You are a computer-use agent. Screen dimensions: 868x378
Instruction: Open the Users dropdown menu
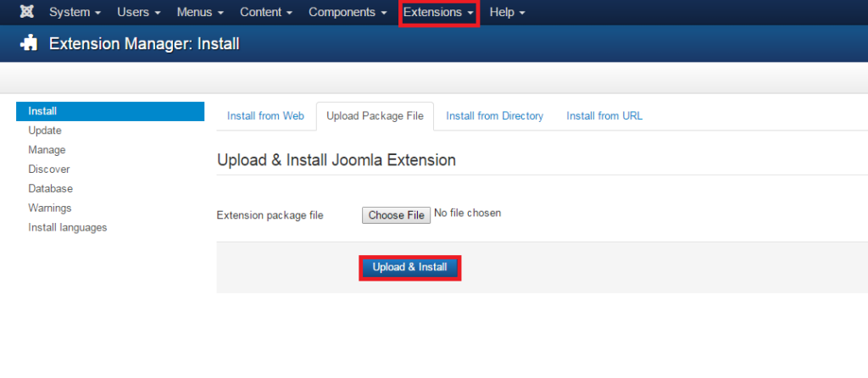[138, 12]
